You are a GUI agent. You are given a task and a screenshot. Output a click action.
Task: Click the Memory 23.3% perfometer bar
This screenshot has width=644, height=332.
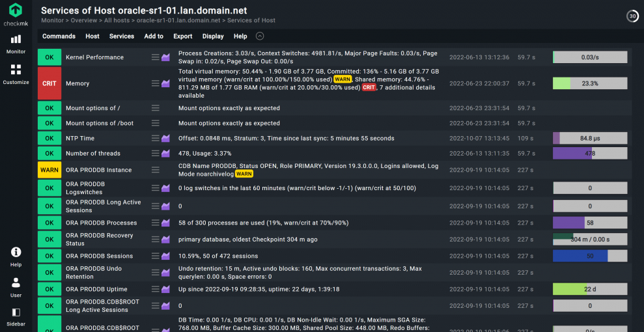tap(590, 83)
